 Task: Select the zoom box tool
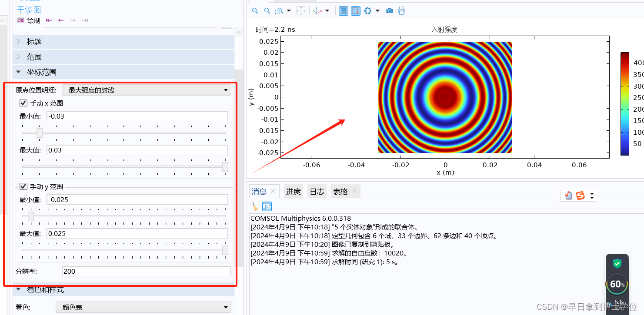click(280, 11)
